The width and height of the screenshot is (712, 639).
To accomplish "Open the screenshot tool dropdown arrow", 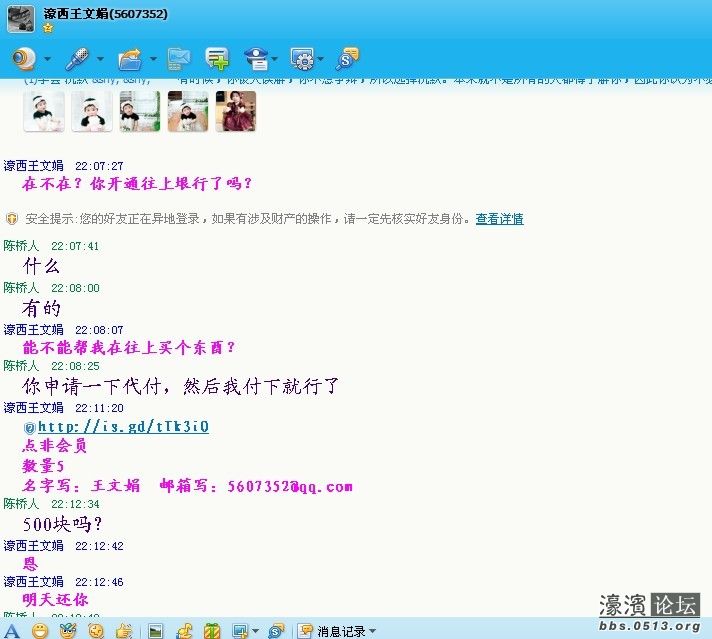I will [256, 632].
